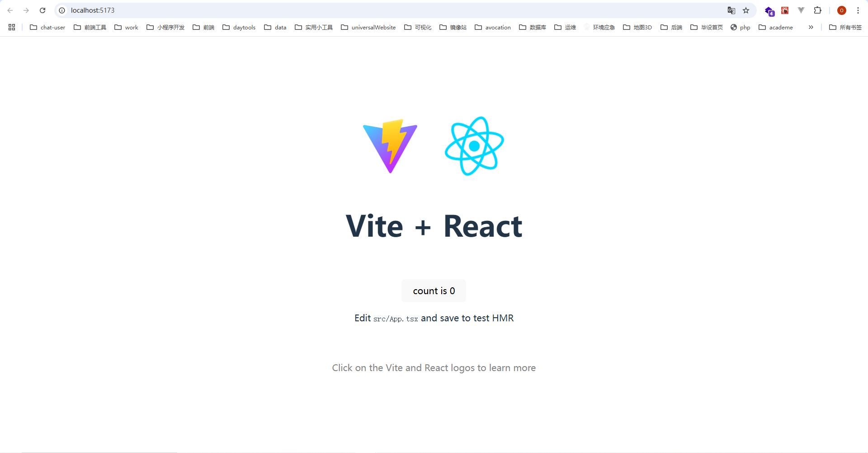Click the Vite + React heading

(434, 226)
